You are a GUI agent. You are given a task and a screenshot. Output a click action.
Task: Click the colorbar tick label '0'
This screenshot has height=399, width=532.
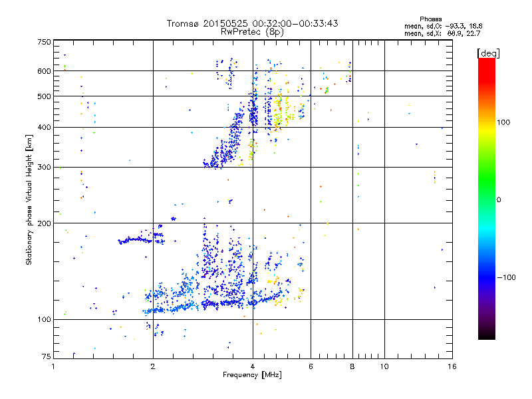click(499, 200)
